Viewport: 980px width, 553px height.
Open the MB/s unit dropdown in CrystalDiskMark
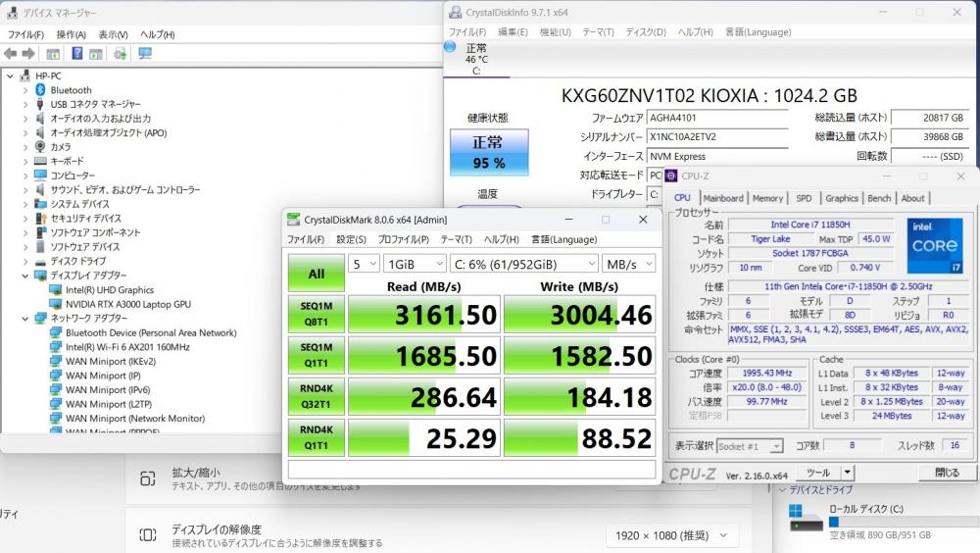click(x=629, y=264)
